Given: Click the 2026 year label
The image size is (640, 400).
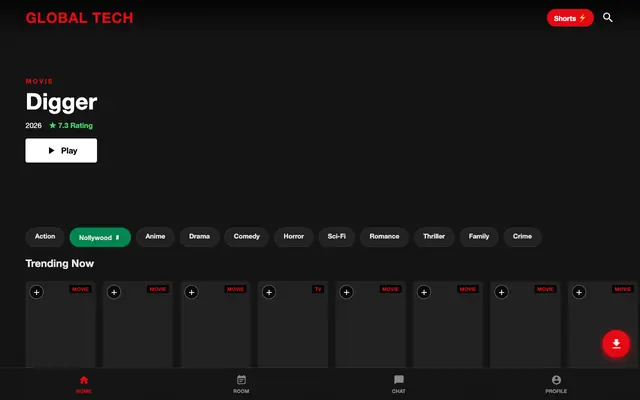Looking at the screenshot, I should tap(33, 125).
